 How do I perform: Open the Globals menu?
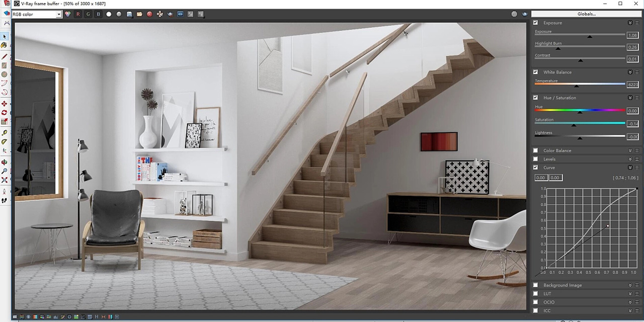[586, 14]
